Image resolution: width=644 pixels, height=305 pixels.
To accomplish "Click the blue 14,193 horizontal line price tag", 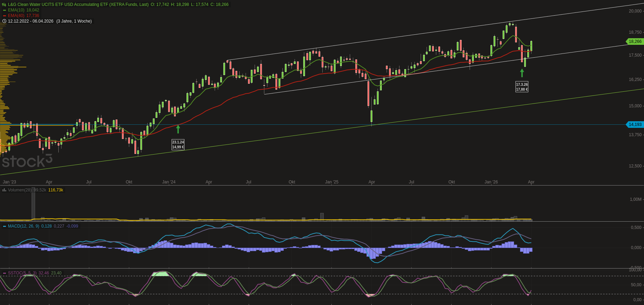I will pos(635,124).
